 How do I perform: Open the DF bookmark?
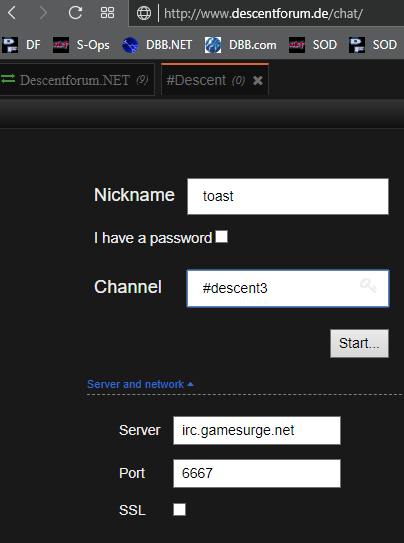click(21, 45)
